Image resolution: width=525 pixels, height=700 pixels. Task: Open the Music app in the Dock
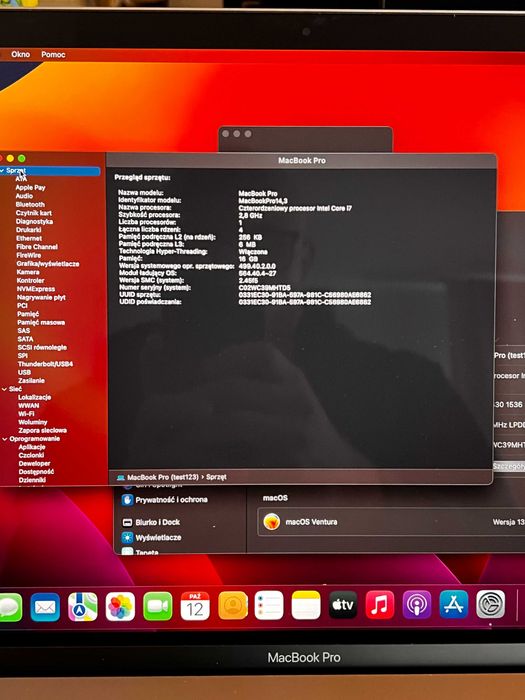[x=380, y=604]
